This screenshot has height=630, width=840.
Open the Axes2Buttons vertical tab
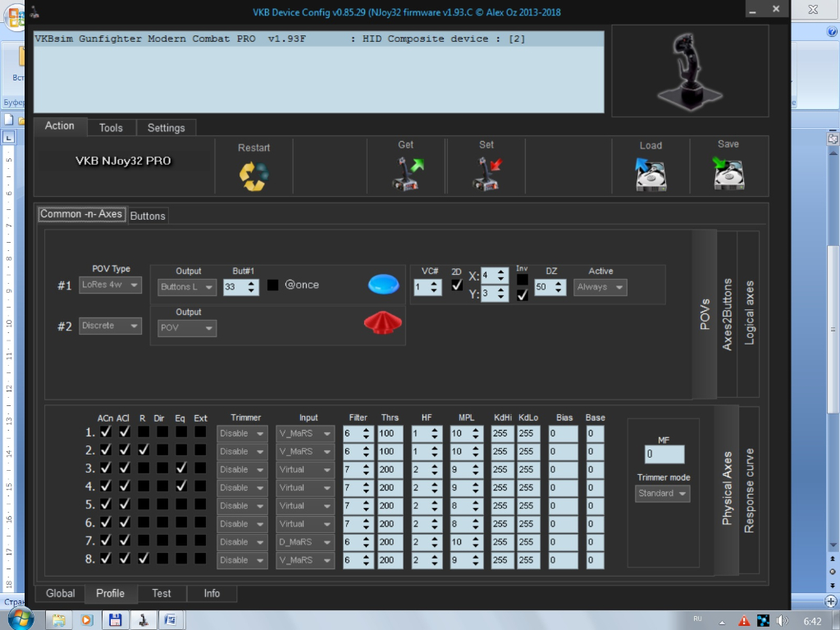coord(727,313)
